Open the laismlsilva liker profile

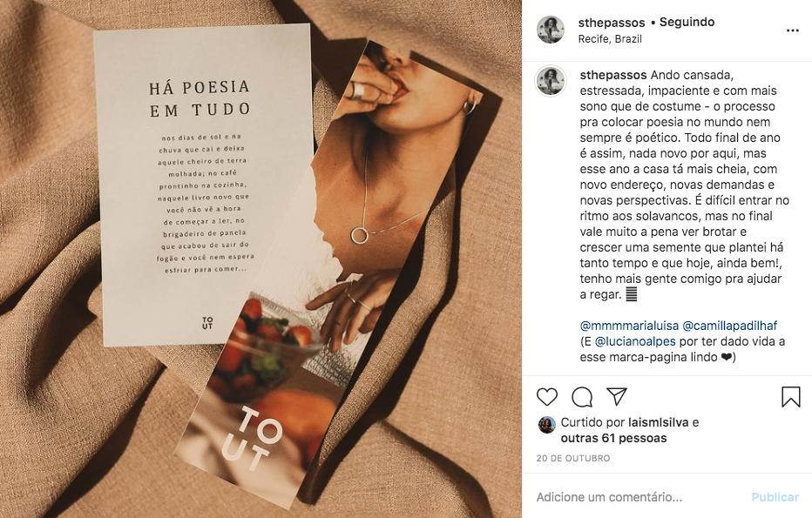click(x=658, y=422)
